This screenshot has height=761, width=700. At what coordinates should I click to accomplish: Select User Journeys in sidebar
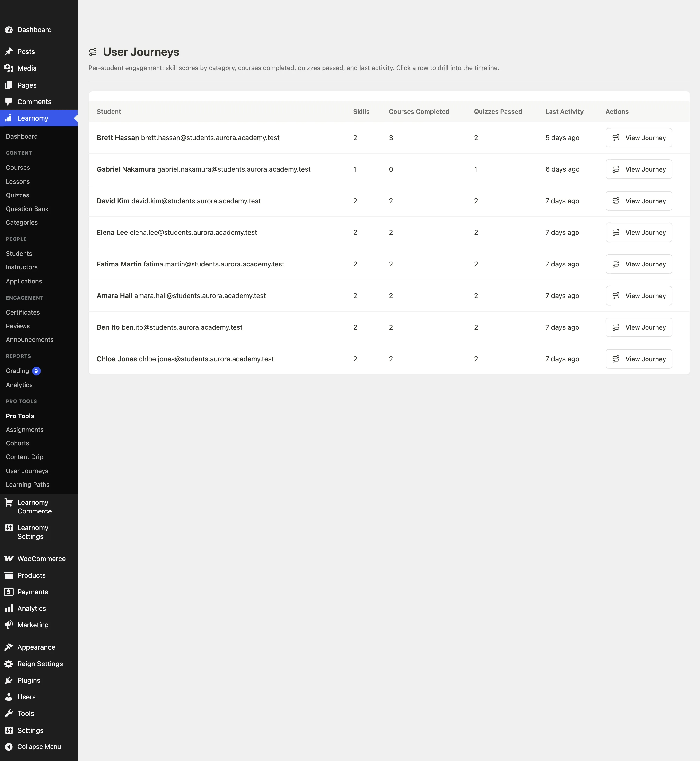pyautogui.click(x=27, y=471)
